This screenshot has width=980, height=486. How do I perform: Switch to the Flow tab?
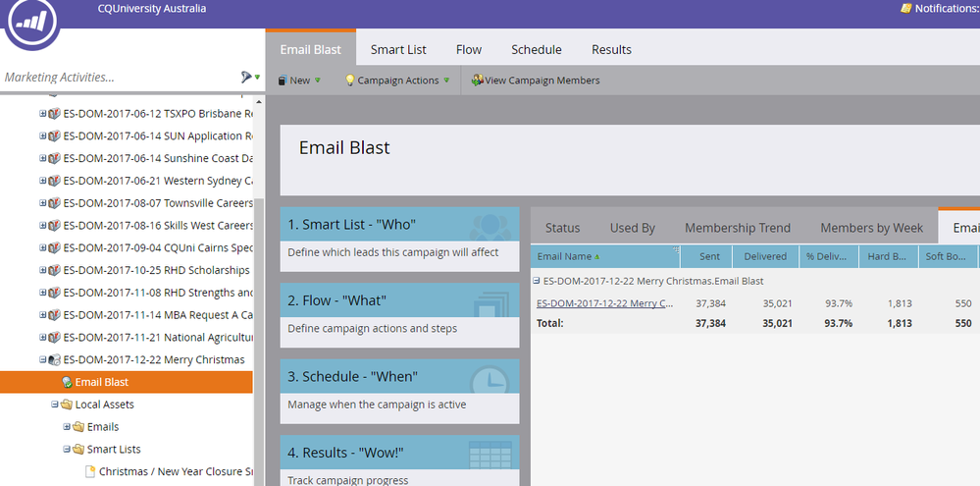469,49
